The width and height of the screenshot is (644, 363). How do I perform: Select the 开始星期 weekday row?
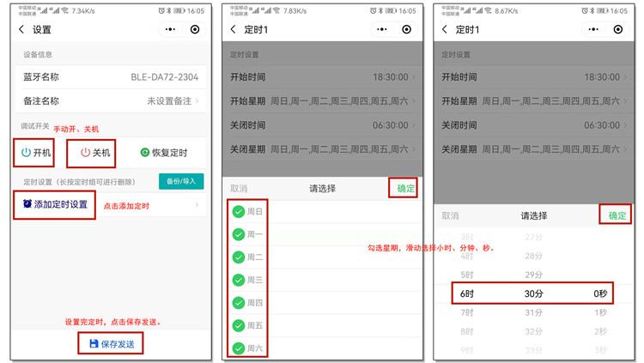coord(322,101)
